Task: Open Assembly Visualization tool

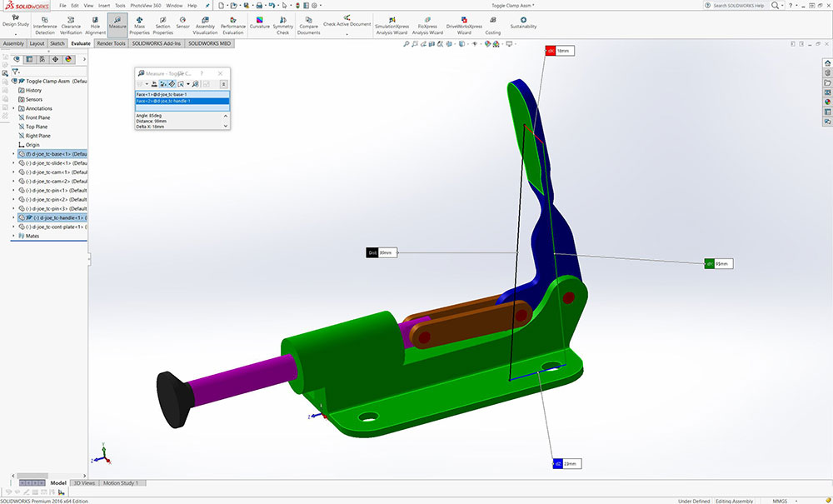Action: (205, 23)
